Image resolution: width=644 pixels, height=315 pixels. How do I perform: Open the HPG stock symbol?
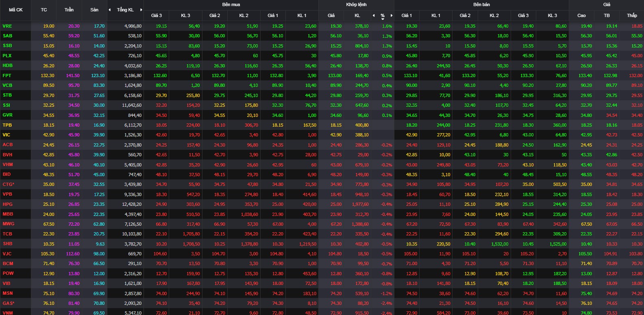[x=7, y=204]
